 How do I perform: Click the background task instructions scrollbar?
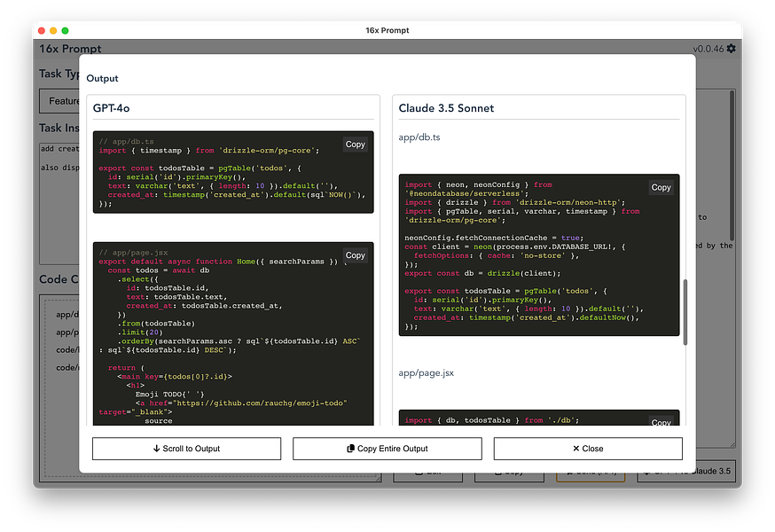point(732,166)
